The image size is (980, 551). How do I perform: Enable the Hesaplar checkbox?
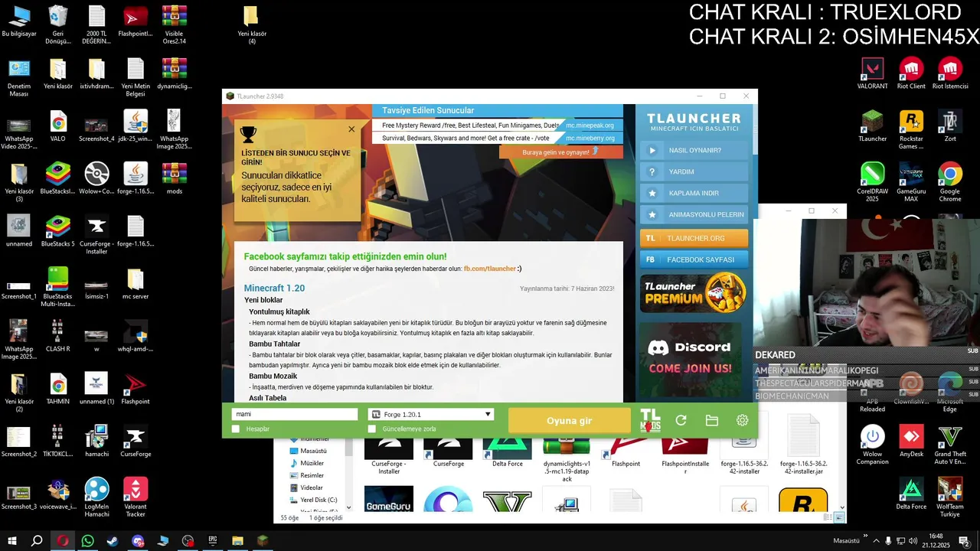pyautogui.click(x=236, y=429)
